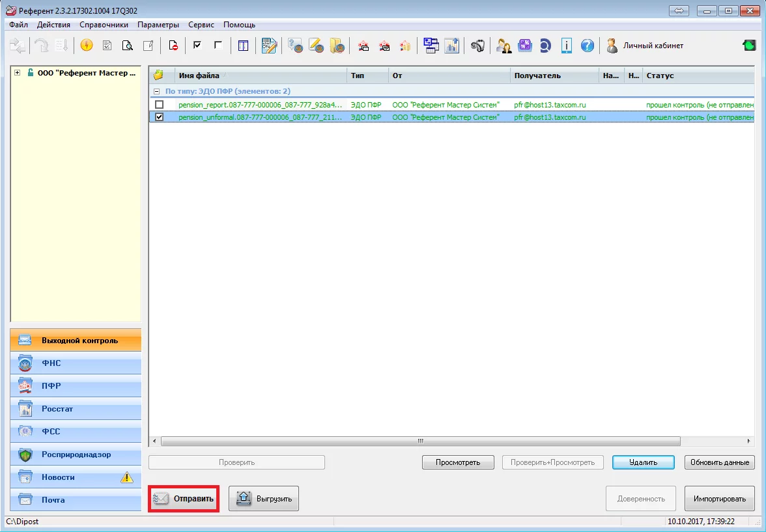This screenshot has width=766, height=532.
Task: Open the Файл menu
Action: coord(18,25)
